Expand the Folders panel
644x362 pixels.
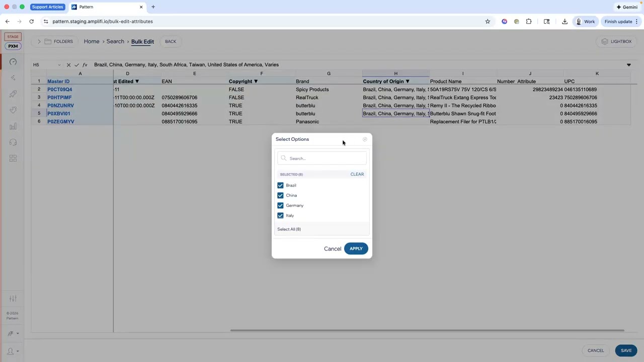click(x=55, y=42)
